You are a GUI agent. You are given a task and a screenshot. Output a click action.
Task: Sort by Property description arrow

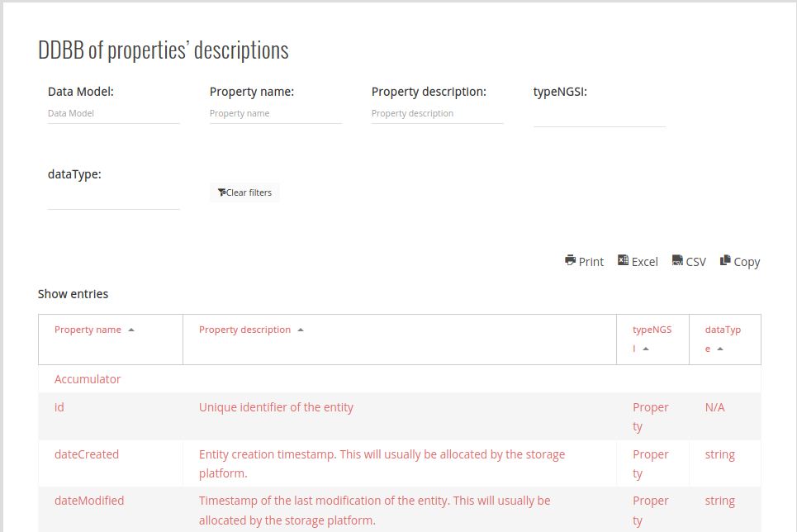tap(301, 330)
